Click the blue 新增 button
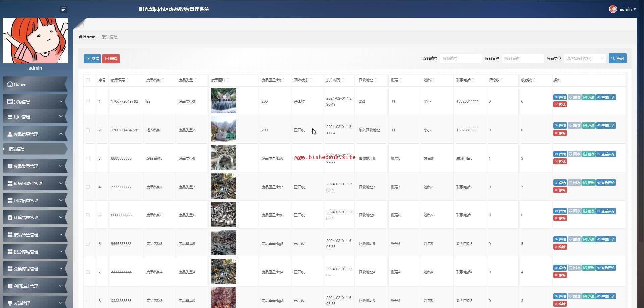 92,59
